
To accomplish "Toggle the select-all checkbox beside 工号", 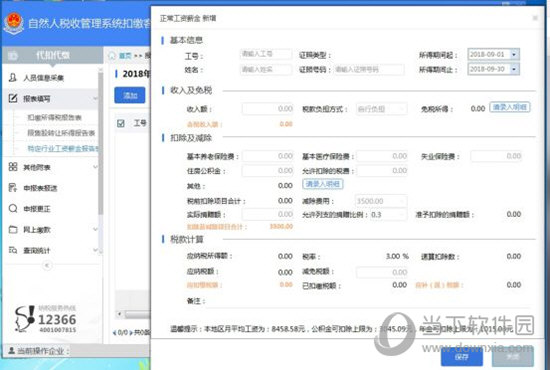I will (121, 123).
